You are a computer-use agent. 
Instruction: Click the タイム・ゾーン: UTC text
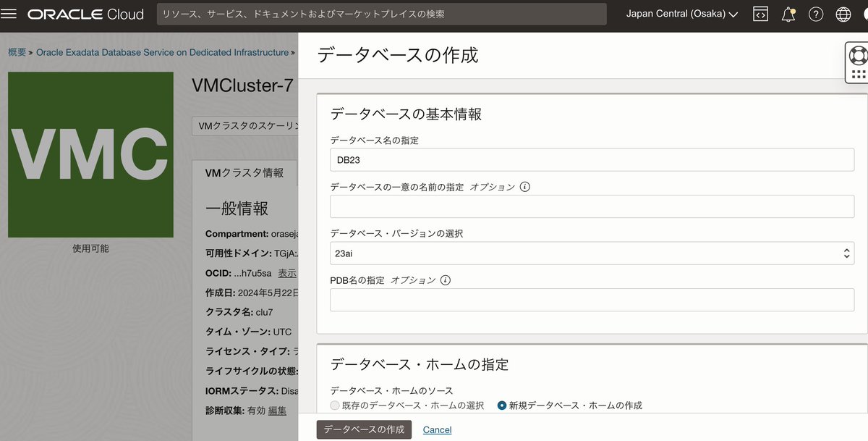(249, 332)
